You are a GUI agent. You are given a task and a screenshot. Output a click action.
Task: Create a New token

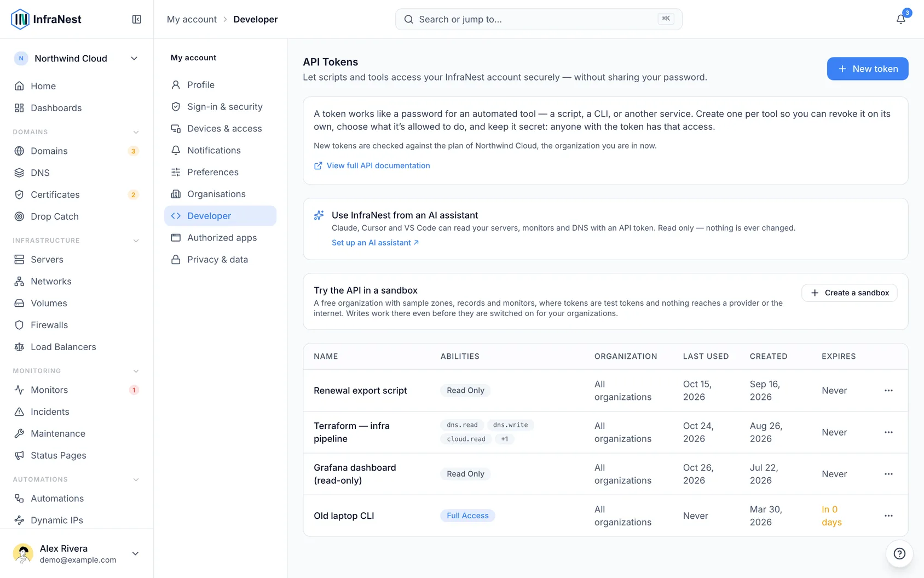[868, 68]
